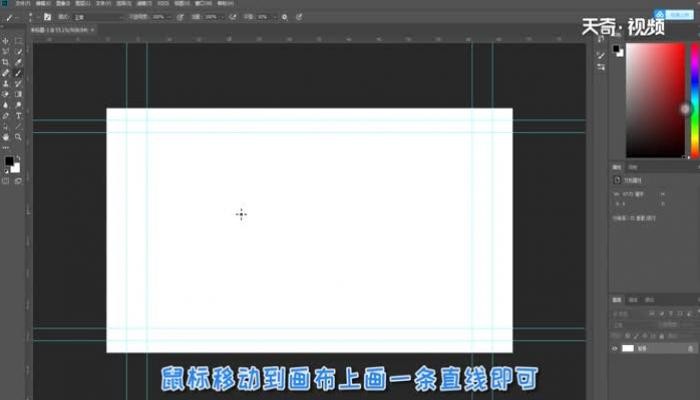Open the brush blending mode dropdown
Viewport: 700px width, 400px height.
(98, 17)
